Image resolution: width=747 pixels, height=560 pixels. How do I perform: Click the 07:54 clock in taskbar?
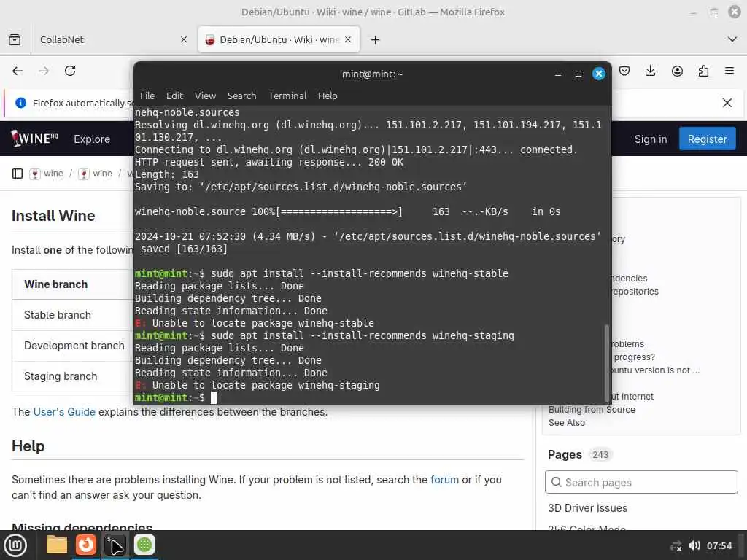[719, 545]
